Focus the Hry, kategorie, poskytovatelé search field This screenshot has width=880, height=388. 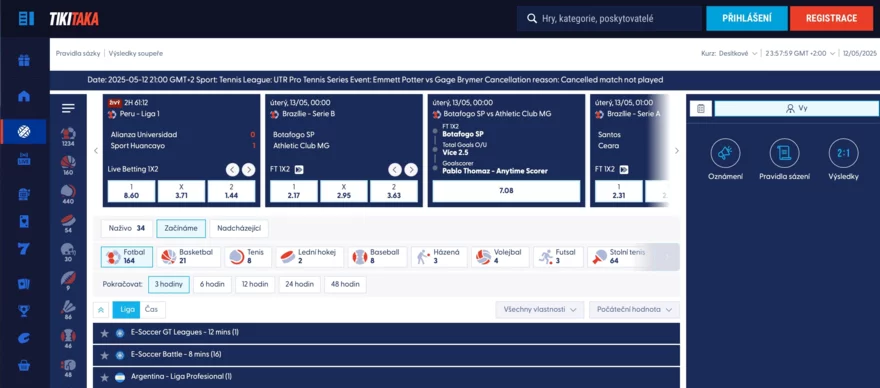point(609,19)
